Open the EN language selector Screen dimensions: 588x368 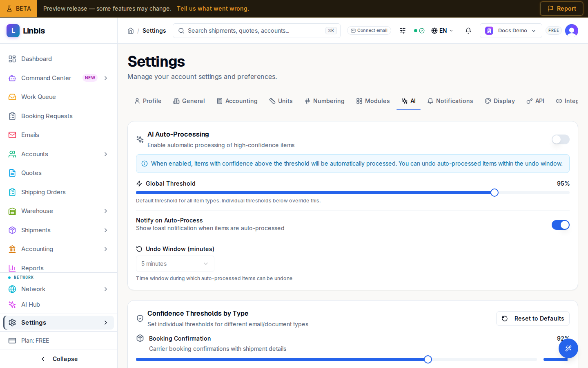click(x=442, y=31)
